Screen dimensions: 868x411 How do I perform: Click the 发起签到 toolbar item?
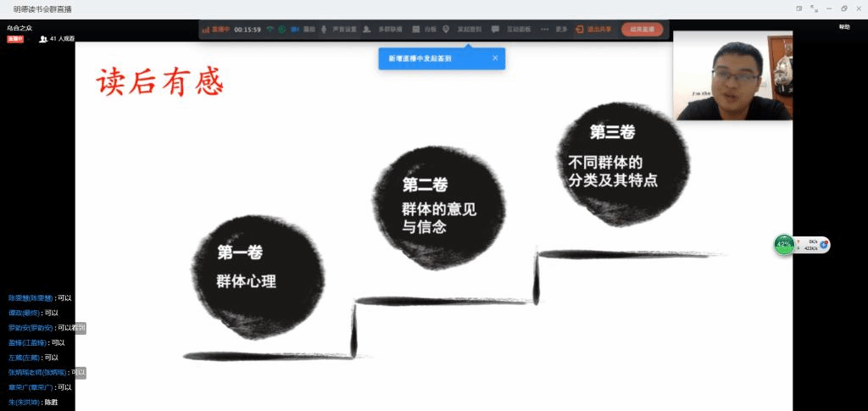click(x=470, y=29)
